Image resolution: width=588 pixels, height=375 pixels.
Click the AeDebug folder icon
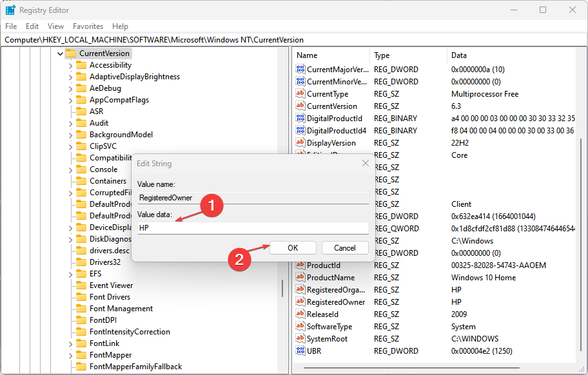click(81, 88)
